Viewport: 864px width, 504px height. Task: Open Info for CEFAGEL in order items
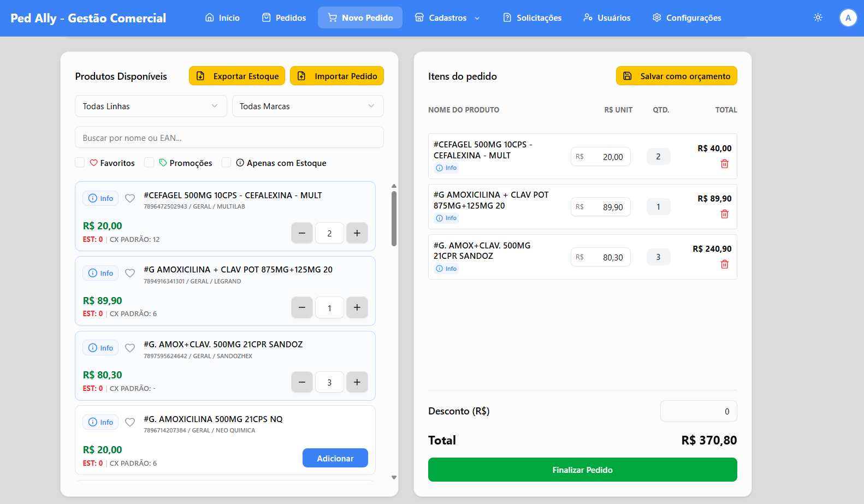point(446,168)
